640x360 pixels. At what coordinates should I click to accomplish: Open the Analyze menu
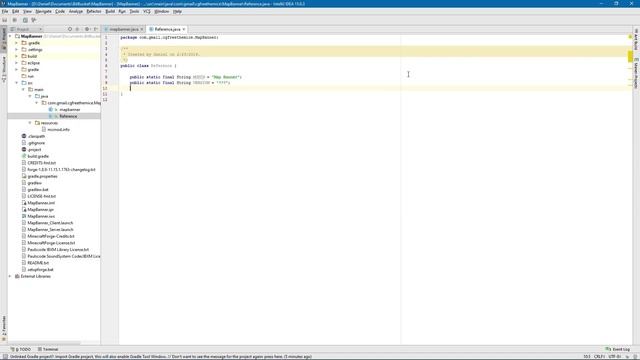76,11
